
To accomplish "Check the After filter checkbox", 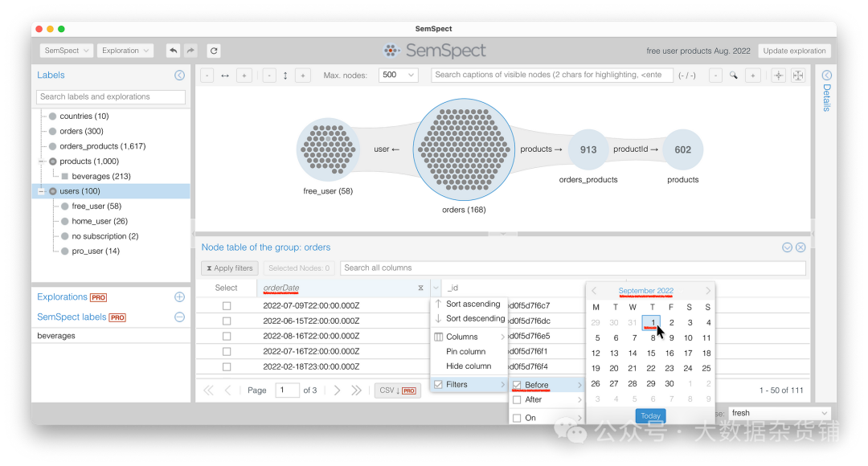I will pos(517,399).
